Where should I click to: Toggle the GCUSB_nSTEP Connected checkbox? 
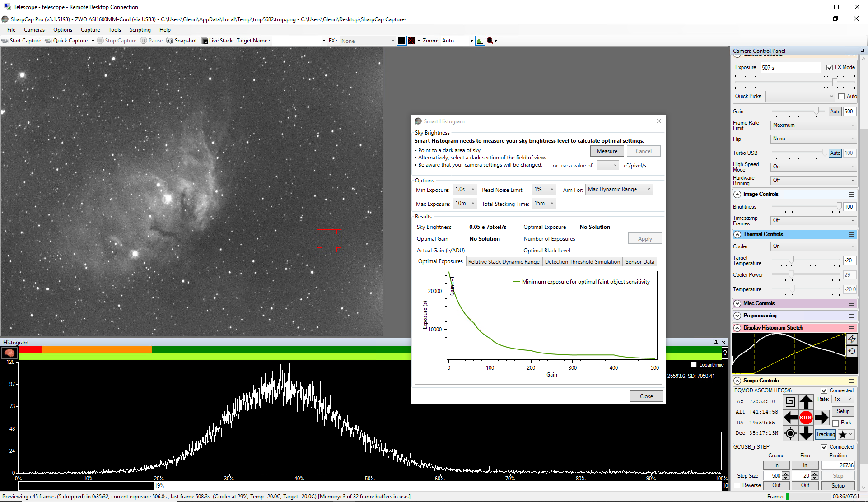(824, 447)
